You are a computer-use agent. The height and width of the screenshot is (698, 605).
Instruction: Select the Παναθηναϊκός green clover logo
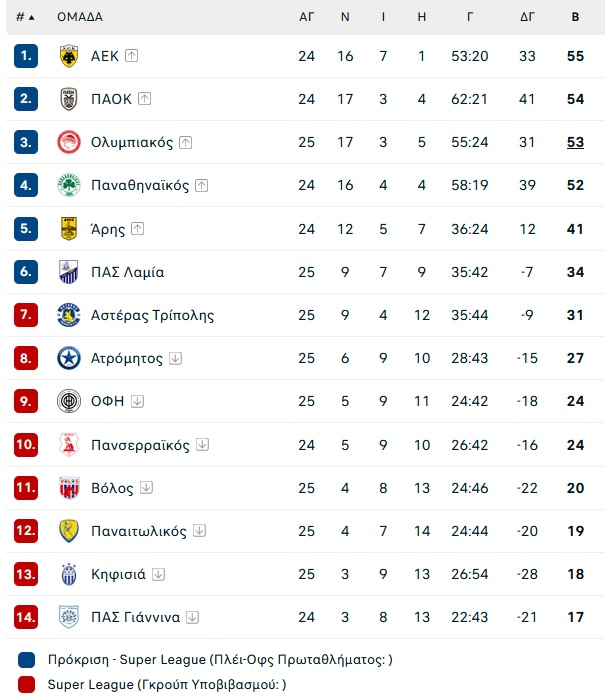point(69,185)
